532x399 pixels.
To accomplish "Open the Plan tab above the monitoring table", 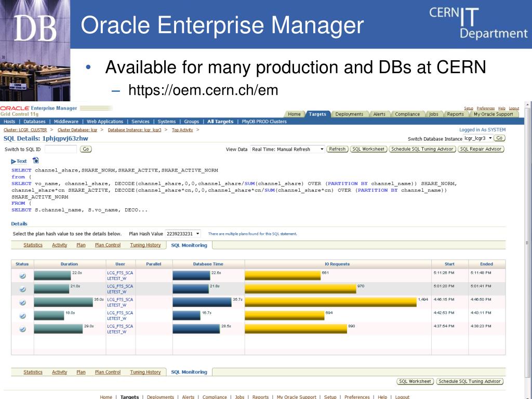I will click(x=81, y=245).
